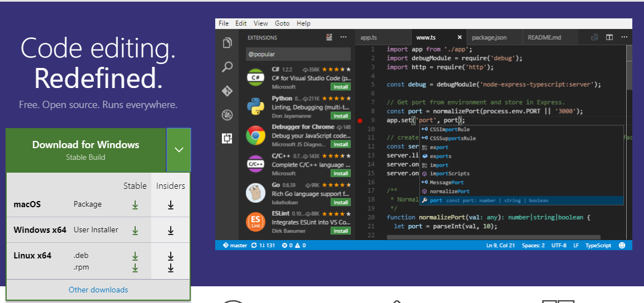
Task: Open Extensions icon in activity bar
Action: (227, 139)
